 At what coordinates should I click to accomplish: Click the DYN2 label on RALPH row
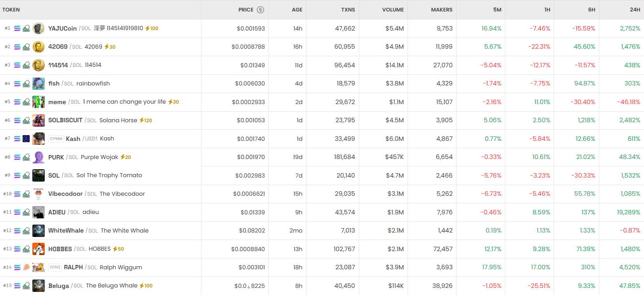point(55,268)
